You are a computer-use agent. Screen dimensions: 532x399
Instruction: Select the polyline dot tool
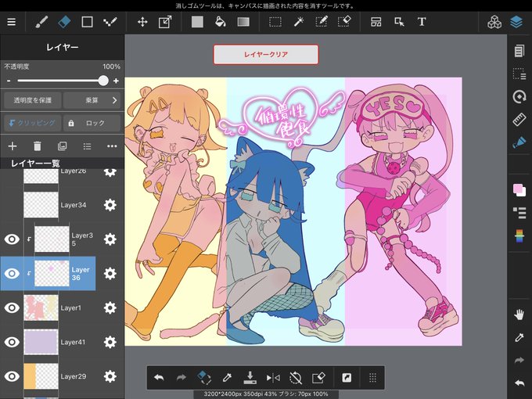110,22
